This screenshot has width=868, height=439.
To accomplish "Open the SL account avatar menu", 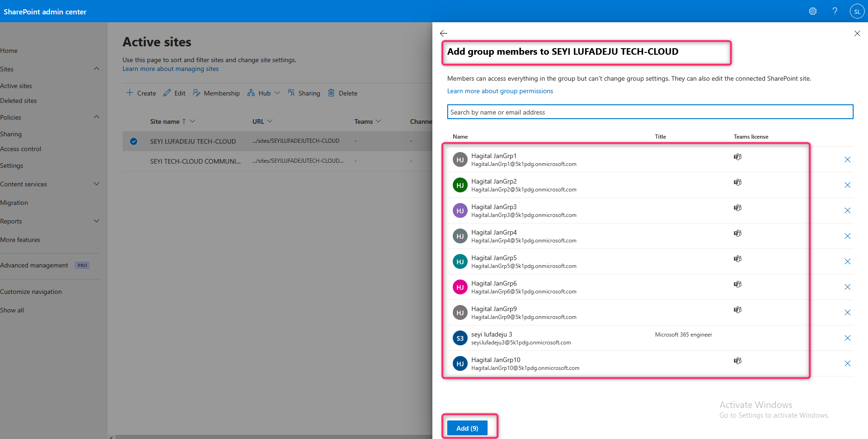I will [857, 11].
